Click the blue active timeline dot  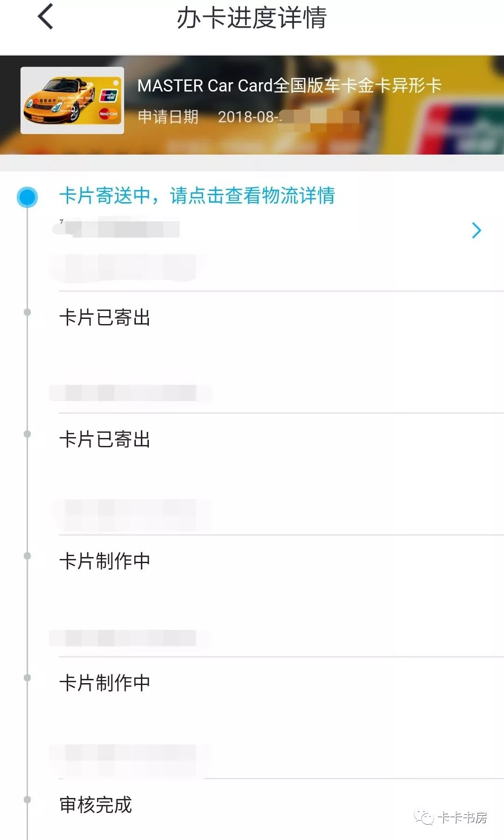point(27,197)
